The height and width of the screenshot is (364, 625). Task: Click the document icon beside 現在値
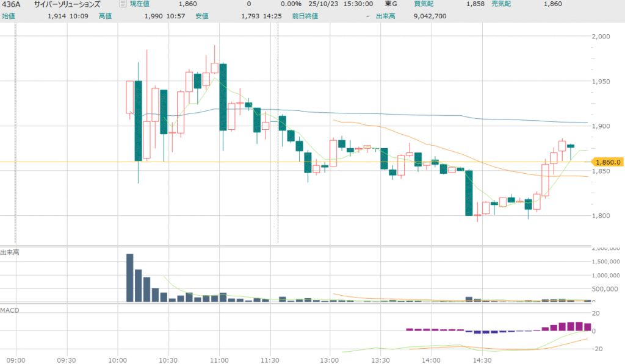pyautogui.click(x=122, y=4)
